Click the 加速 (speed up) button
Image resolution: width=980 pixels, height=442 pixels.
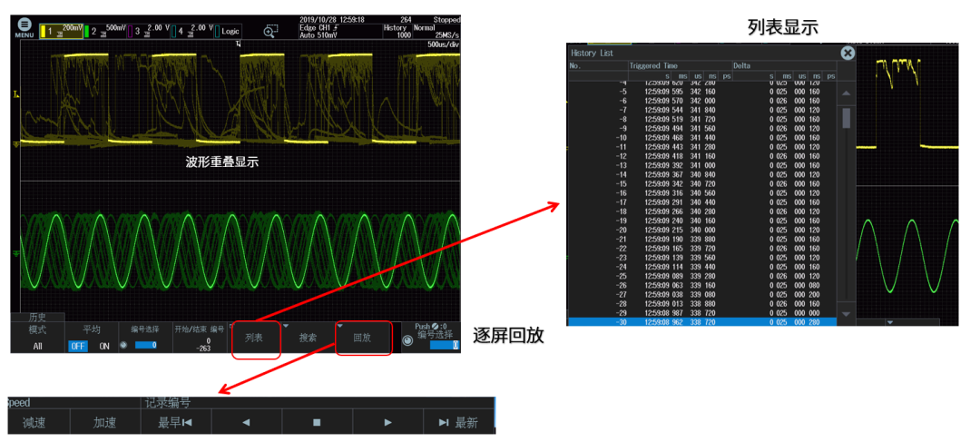tap(105, 422)
